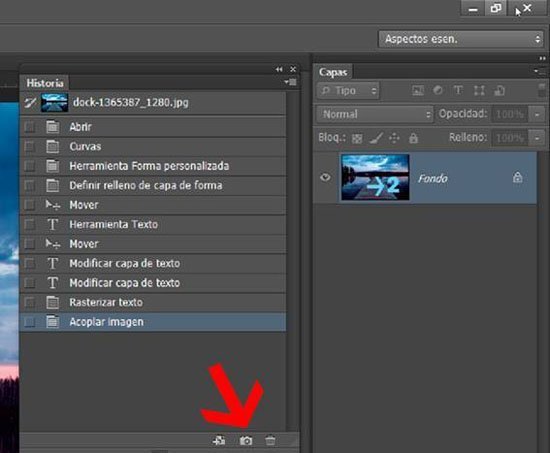
Task: Collapse the right panel dock double arrows
Action: (x=542, y=58)
